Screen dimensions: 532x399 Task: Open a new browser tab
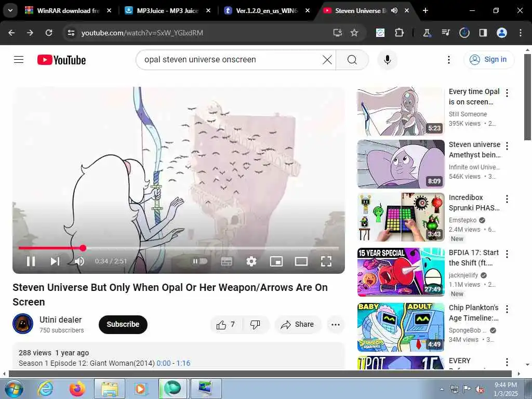tap(425, 10)
